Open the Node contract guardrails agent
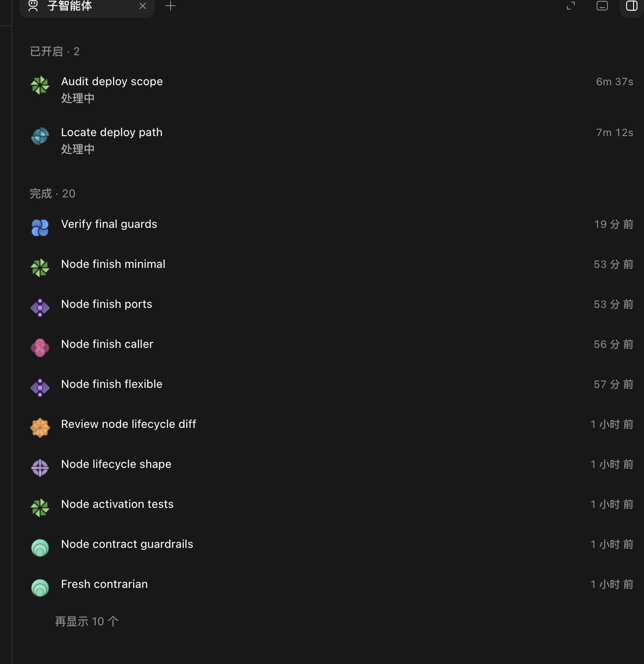The image size is (644, 664). click(x=332, y=544)
